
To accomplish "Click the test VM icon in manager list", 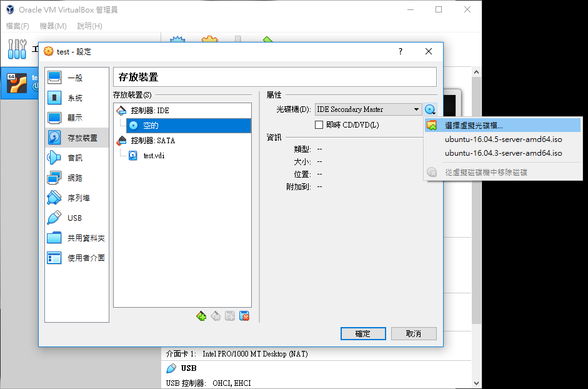I will (17, 83).
